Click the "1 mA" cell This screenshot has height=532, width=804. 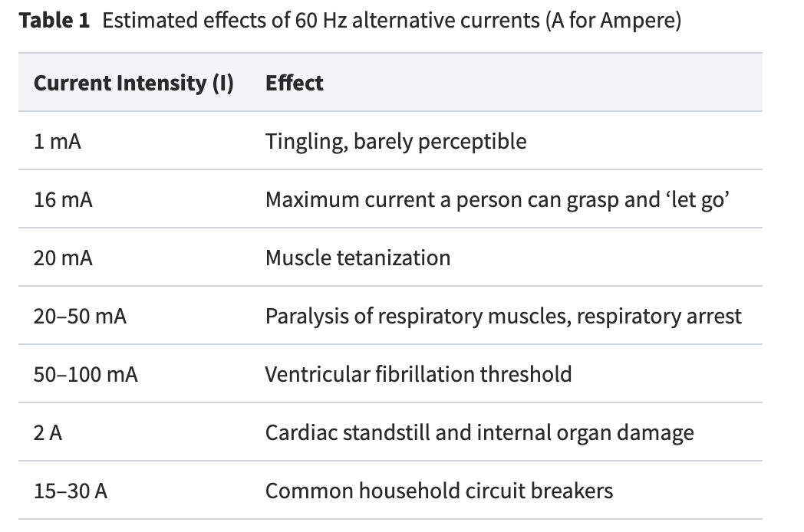coord(58,141)
